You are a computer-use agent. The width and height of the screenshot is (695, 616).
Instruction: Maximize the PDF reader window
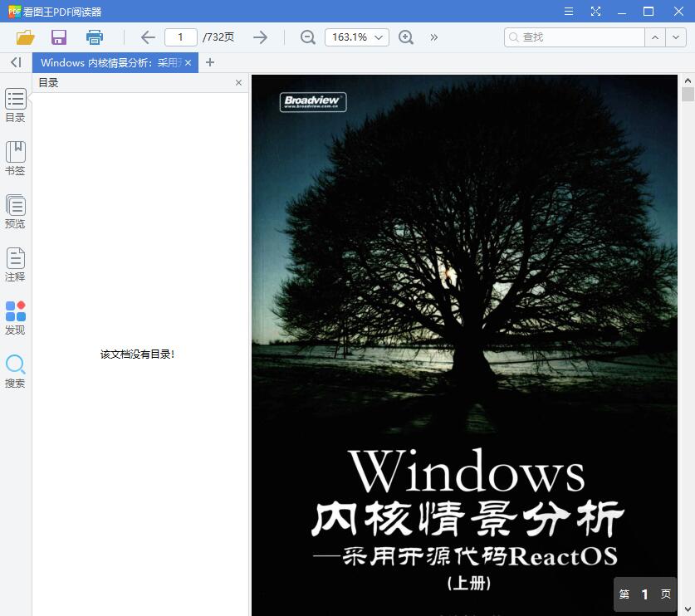649,12
